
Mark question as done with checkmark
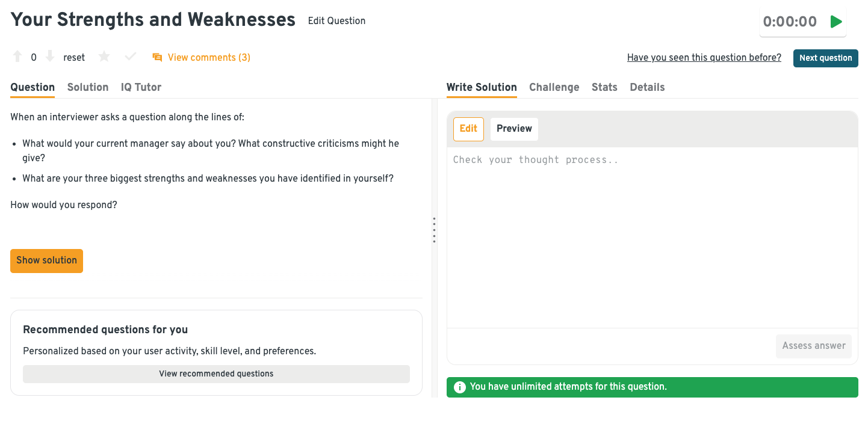click(130, 57)
